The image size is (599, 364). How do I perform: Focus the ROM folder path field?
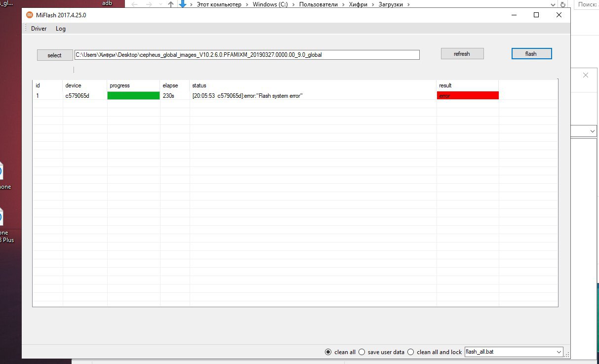click(247, 55)
